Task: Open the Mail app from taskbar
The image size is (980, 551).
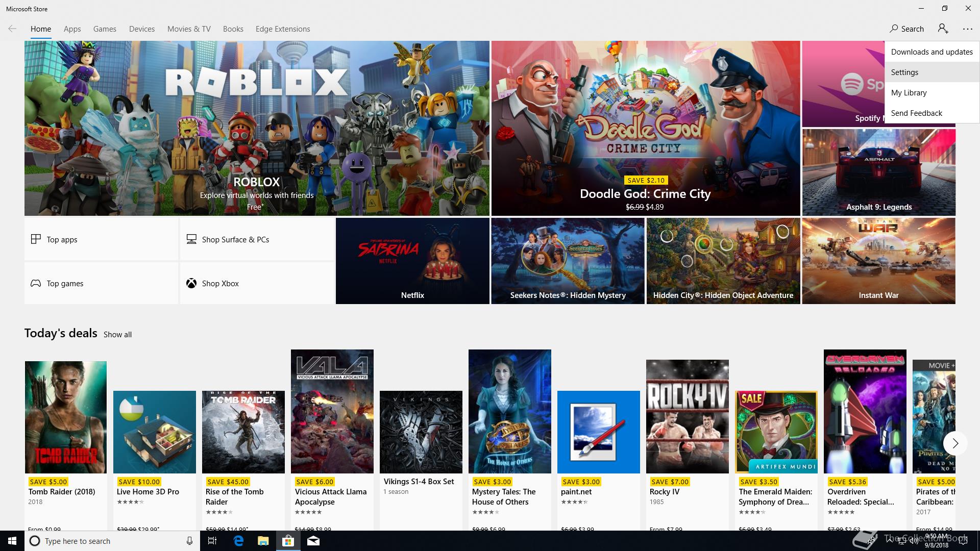Action: (x=313, y=541)
